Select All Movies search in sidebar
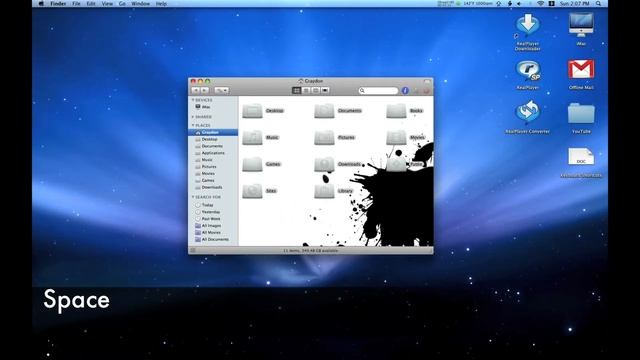The height and width of the screenshot is (360, 640). (213, 233)
